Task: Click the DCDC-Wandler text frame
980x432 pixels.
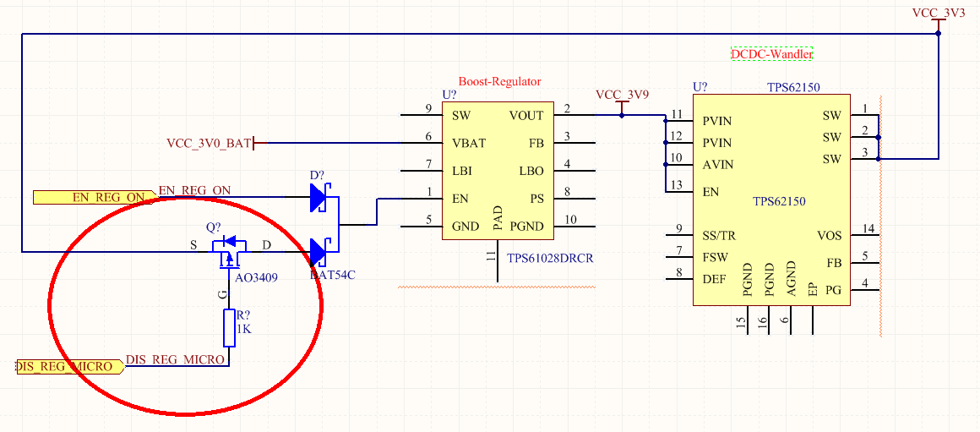Action: 772,54
